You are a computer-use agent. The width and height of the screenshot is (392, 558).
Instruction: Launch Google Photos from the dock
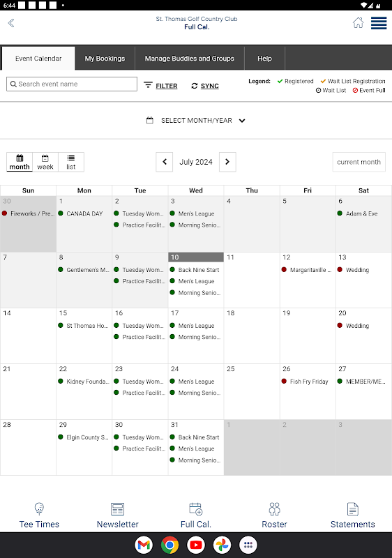coord(222,545)
